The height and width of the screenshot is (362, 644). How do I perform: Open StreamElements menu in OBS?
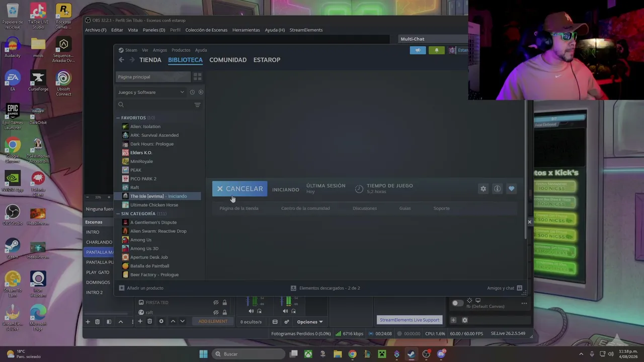point(306,30)
